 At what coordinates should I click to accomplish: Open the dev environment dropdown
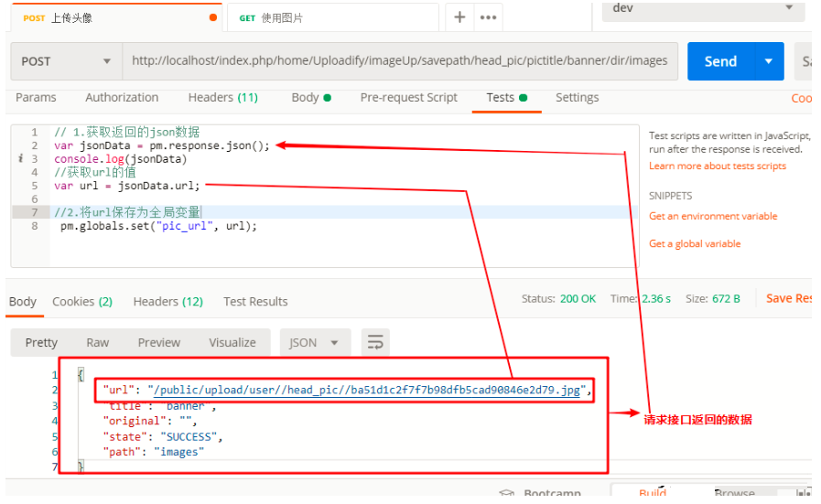702,8
